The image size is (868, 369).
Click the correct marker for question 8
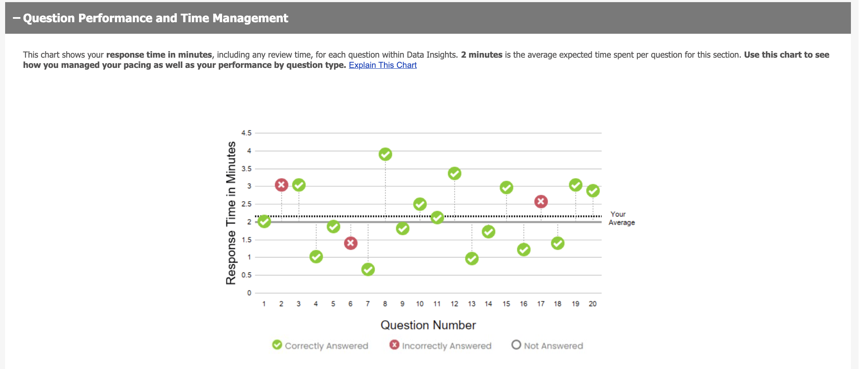point(385,154)
